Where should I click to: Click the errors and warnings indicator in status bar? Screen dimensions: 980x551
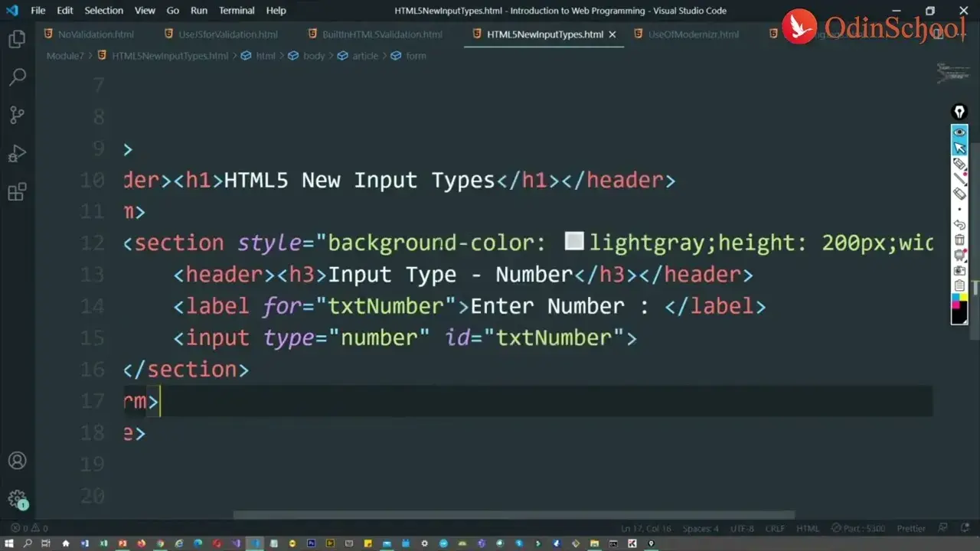pyautogui.click(x=31, y=527)
